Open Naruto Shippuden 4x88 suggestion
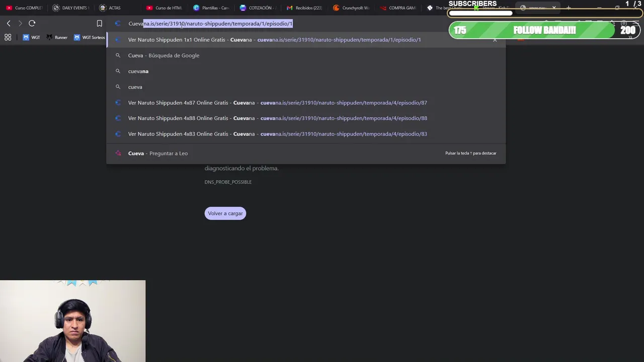644x362 pixels. coord(306,118)
